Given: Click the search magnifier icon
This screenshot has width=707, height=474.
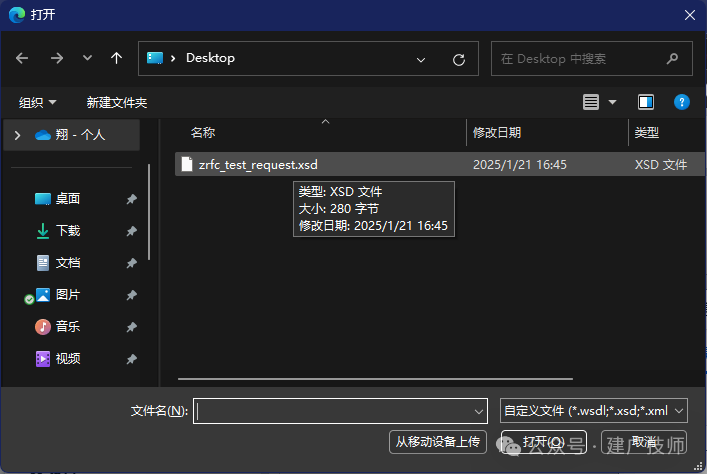Looking at the screenshot, I should 672,58.
